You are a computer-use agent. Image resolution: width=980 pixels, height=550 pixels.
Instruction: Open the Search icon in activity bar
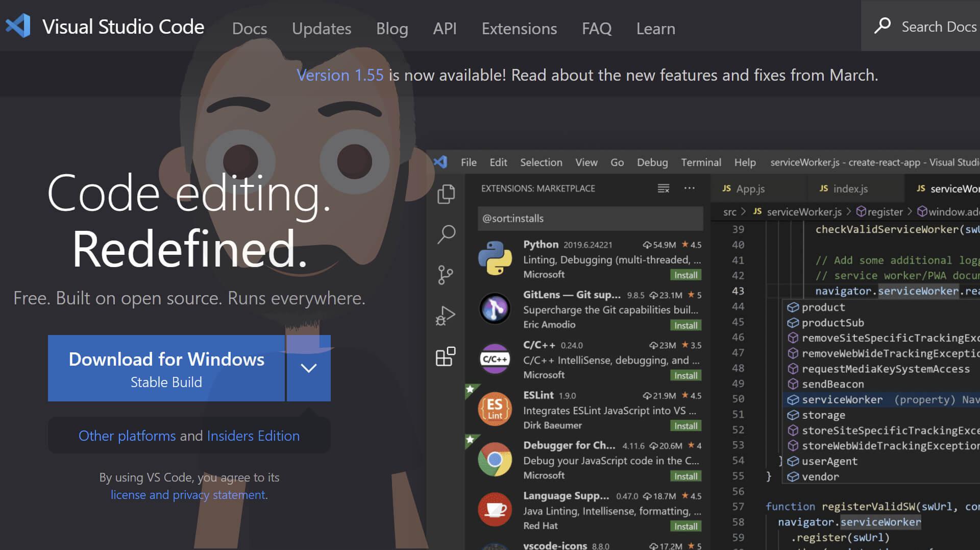(x=446, y=234)
